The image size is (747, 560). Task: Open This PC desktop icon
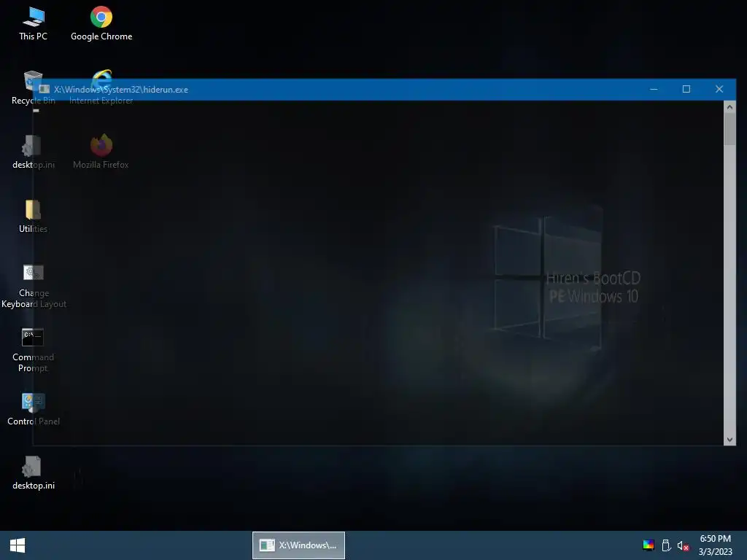pyautogui.click(x=33, y=23)
